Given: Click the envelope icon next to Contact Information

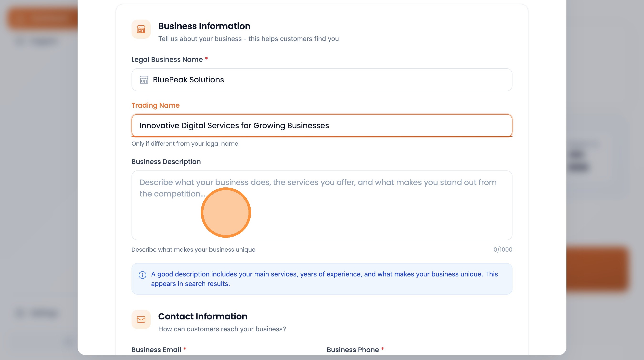Looking at the screenshot, I should point(141,319).
